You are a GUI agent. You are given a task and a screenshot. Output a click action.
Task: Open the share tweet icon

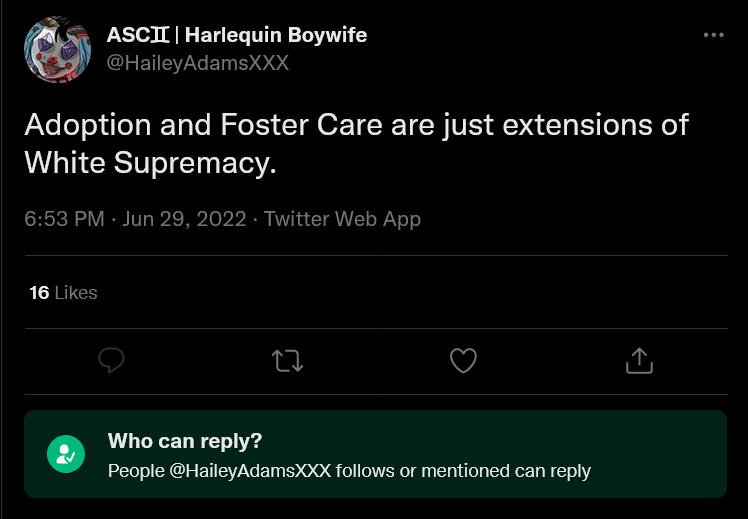[x=639, y=360]
